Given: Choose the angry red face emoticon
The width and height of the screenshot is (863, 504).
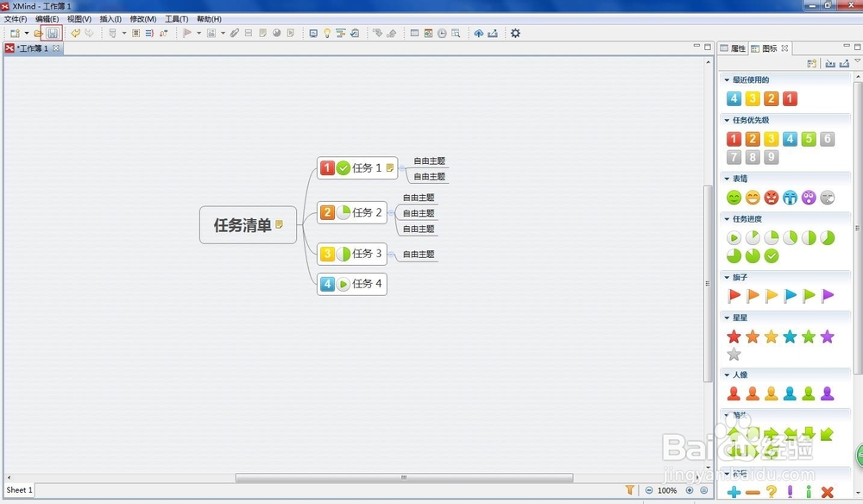Looking at the screenshot, I should coord(771,197).
